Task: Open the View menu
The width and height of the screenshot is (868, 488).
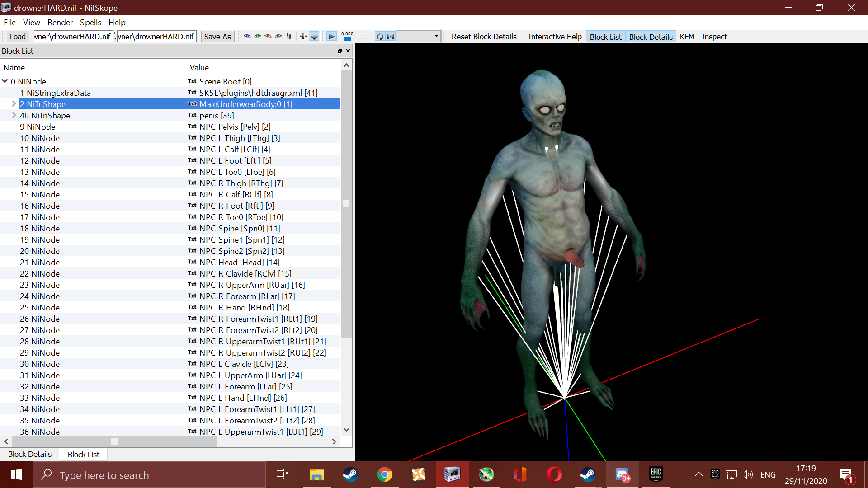Action: point(31,22)
